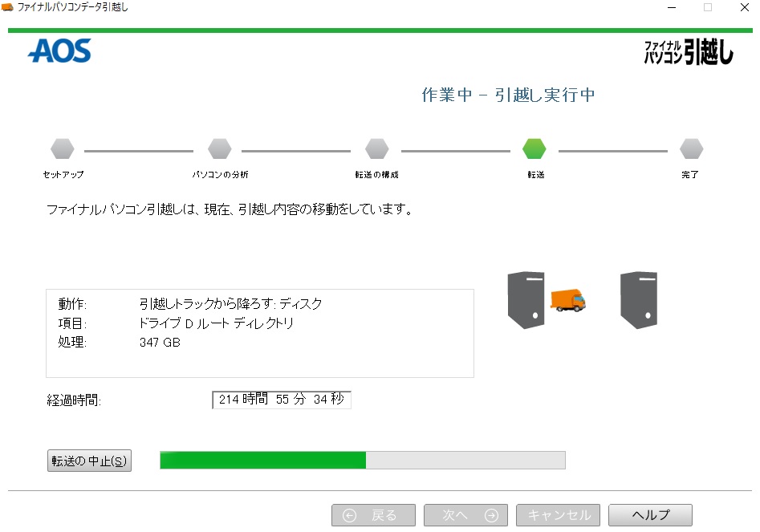This screenshot has width=760, height=532.
Task: Click the truck icon in title bar
Action: click(7, 7)
